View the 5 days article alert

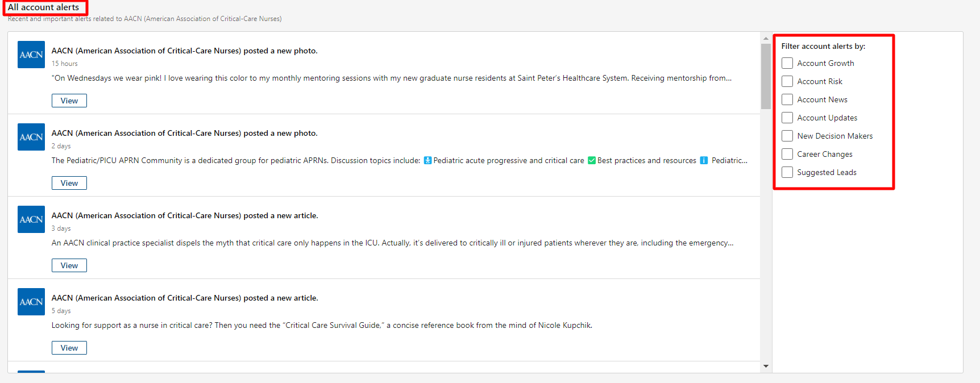(69, 348)
